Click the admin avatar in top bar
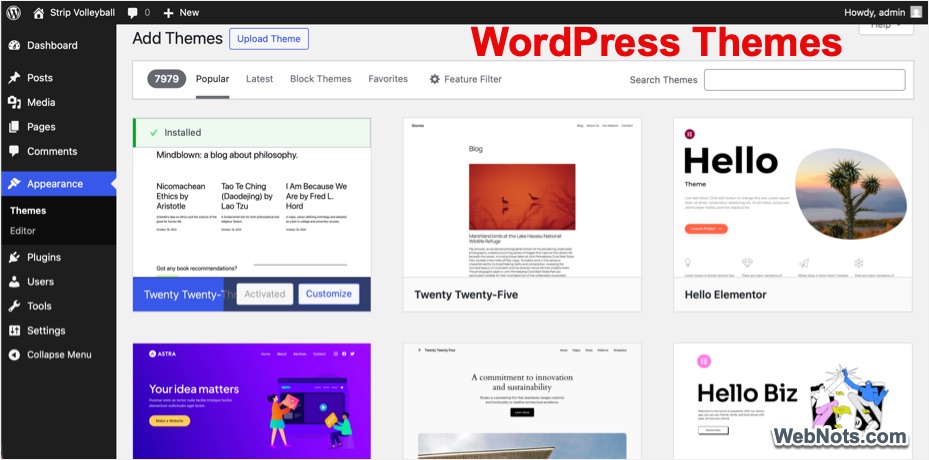Screen dimensions: 929x460 [x=916, y=12]
